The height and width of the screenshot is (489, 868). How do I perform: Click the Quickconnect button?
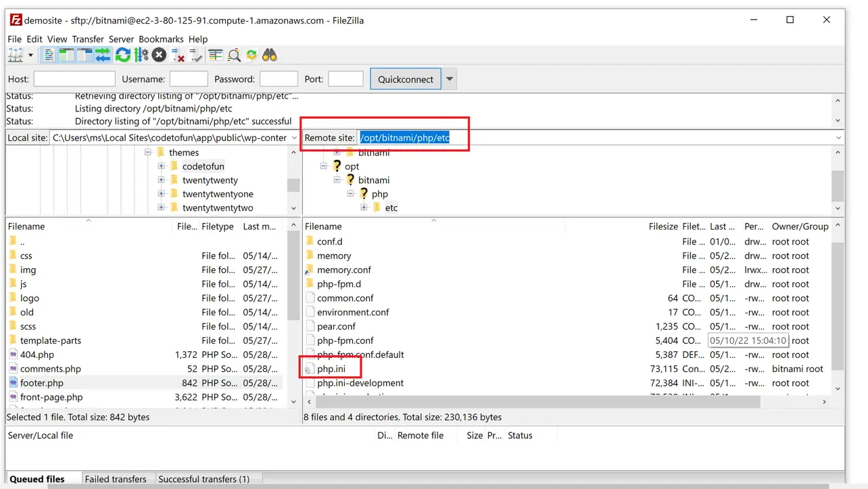click(406, 79)
